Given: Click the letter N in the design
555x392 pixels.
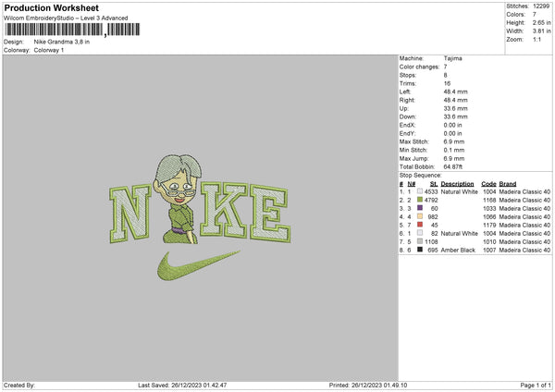Looking at the screenshot, I should tap(130, 214).
